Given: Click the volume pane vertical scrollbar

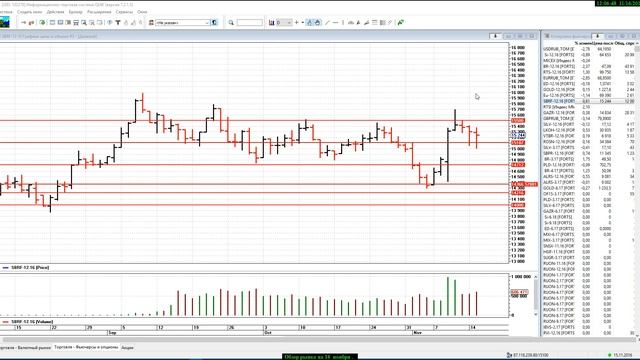Looking at the screenshot, I should (536, 296).
